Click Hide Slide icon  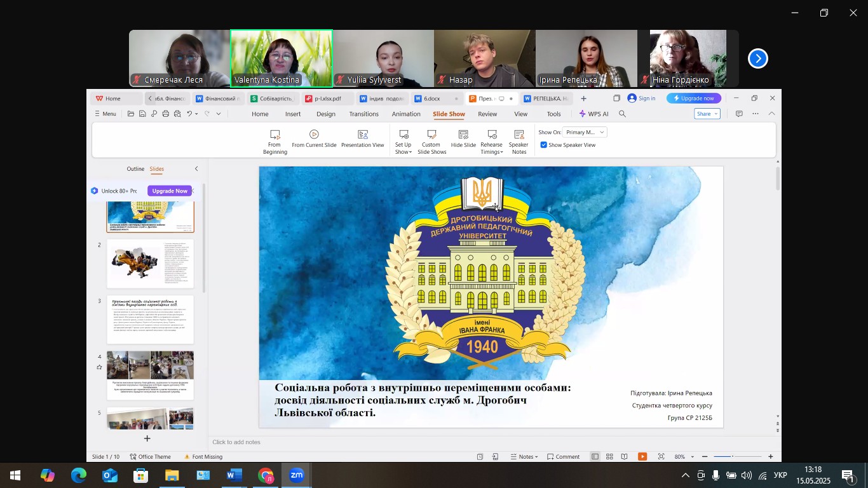click(x=463, y=135)
